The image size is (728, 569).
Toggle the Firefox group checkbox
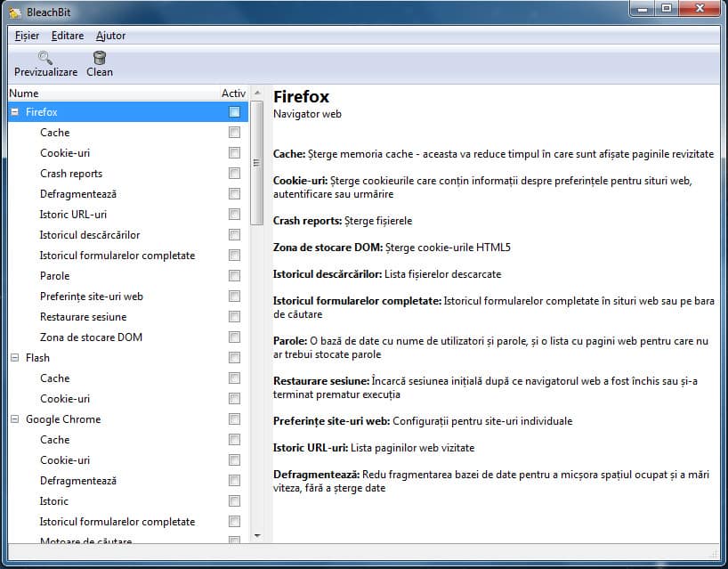pos(234,112)
